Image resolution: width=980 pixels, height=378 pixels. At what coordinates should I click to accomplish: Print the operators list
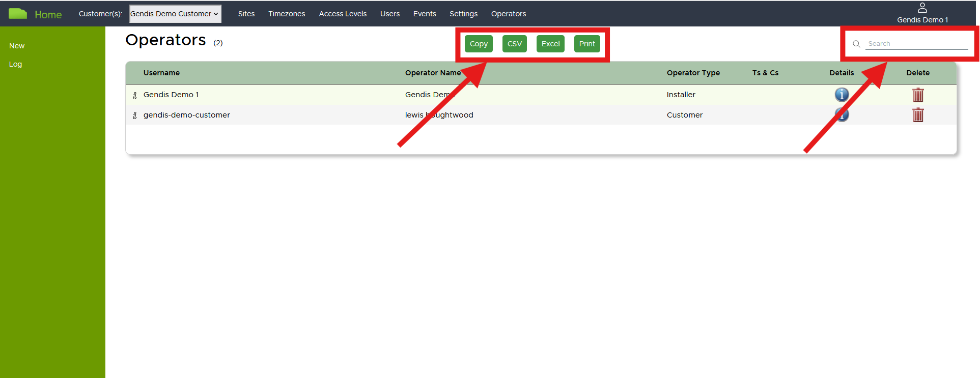pyautogui.click(x=587, y=44)
